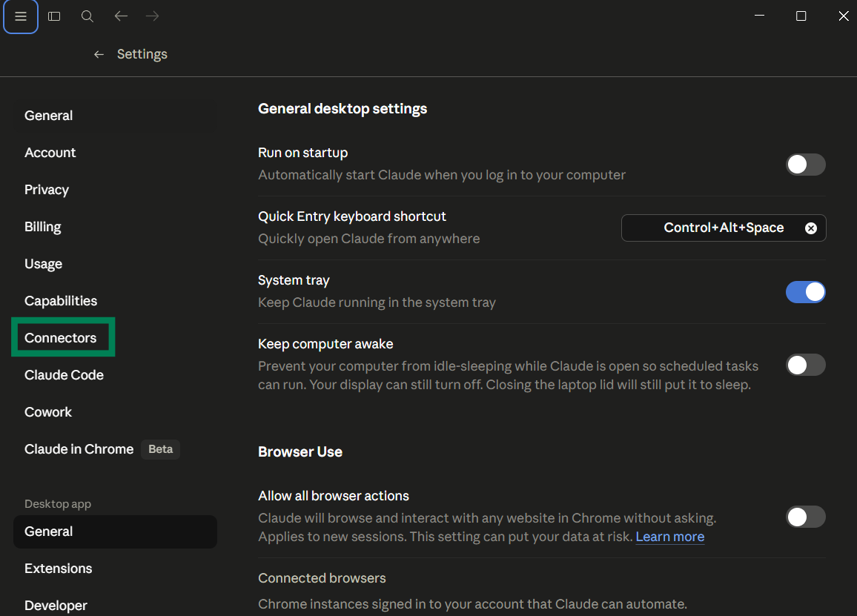The image size is (857, 616).
Task: Go forward with the top toolbar arrow
Action: tap(153, 16)
